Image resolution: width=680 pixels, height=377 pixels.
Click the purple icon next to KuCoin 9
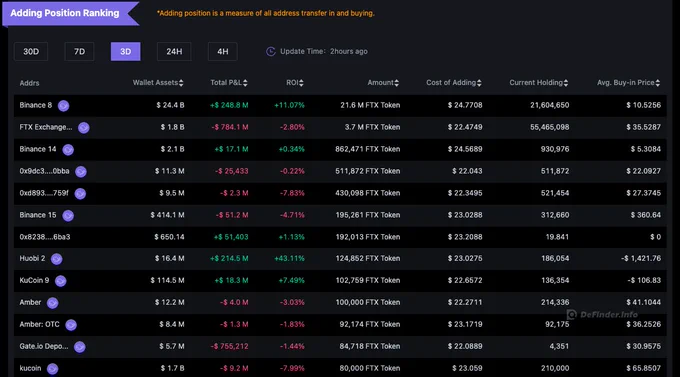pyautogui.click(x=61, y=281)
